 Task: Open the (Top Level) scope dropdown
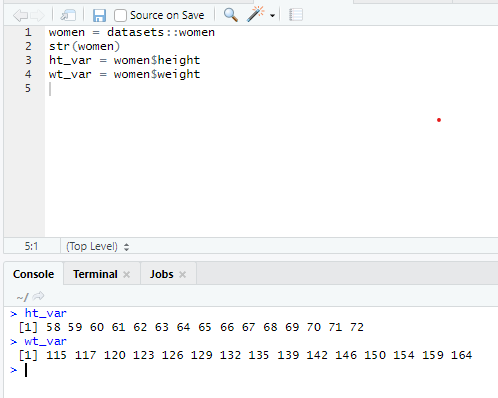[x=97, y=246]
